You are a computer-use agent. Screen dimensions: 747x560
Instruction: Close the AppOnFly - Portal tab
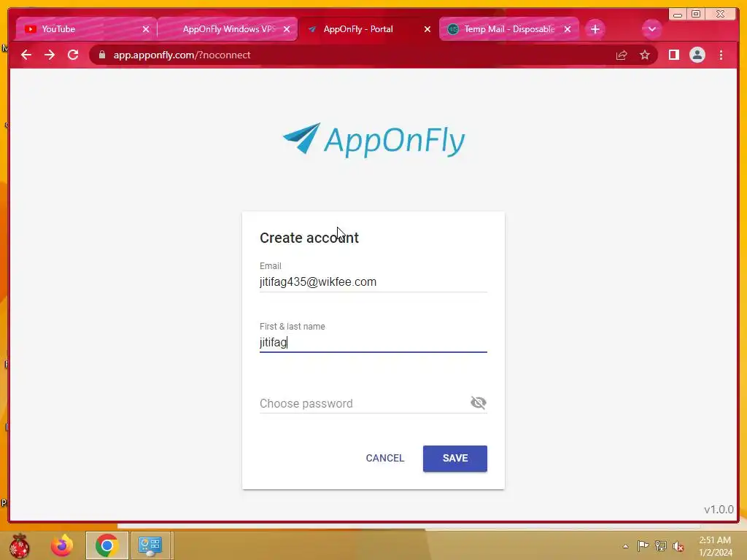pos(427,29)
